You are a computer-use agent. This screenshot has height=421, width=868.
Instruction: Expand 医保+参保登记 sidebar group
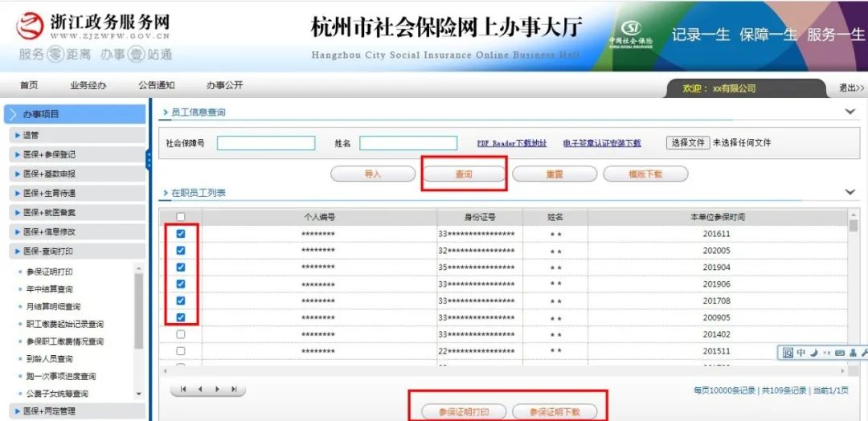[77, 154]
